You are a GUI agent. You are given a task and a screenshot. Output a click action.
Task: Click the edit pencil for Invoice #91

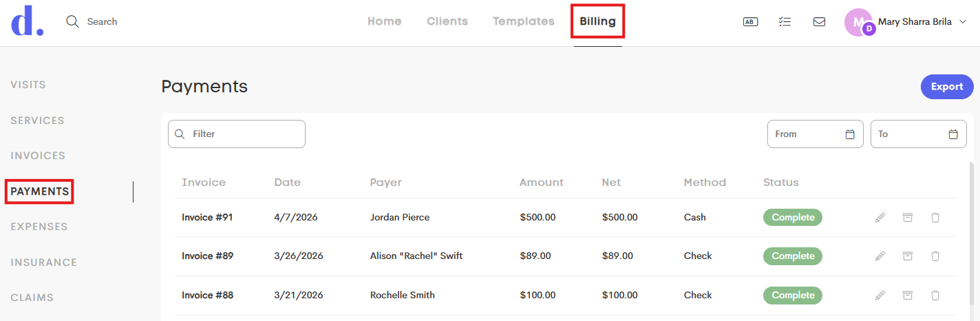(880, 218)
